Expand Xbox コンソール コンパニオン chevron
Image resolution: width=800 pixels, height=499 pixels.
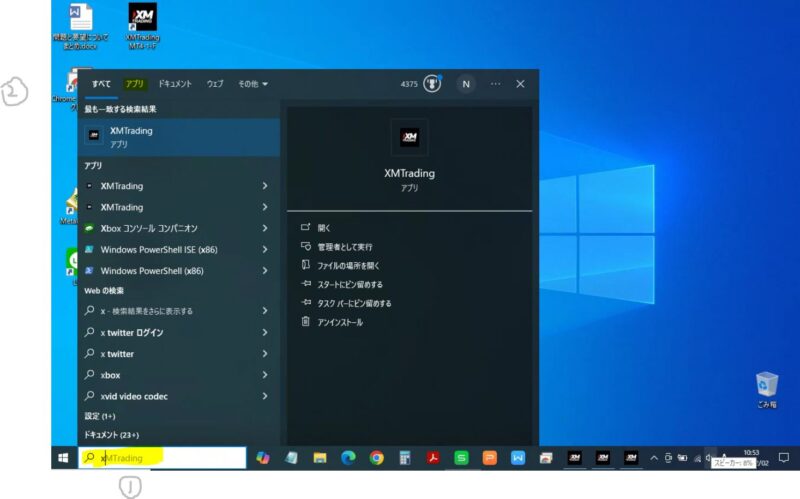pyautogui.click(x=265, y=228)
